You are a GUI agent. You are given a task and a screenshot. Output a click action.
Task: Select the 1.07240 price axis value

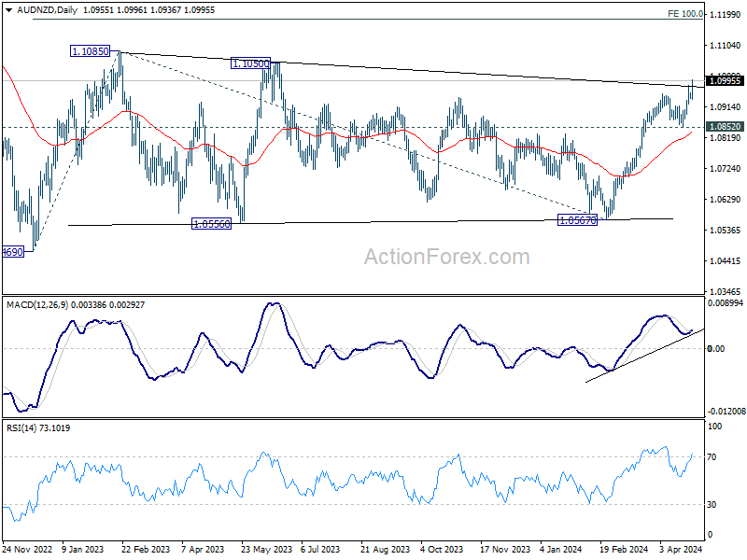pyautogui.click(x=726, y=169)
